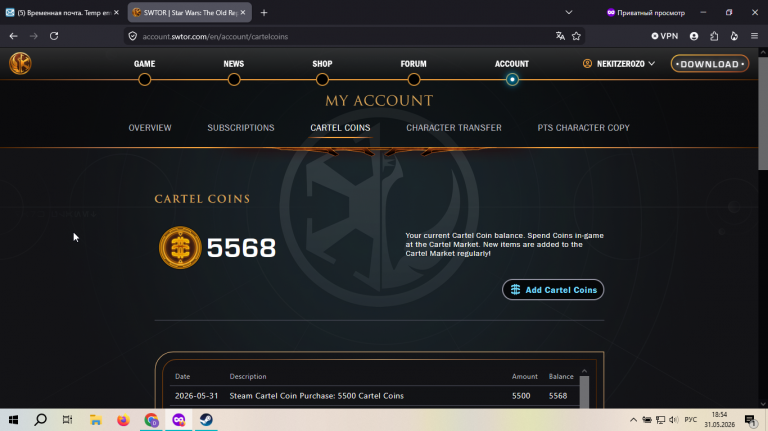Screen dimensions: 768x431
Task: Open the browser account profile icon
Action: pos(694,36)
